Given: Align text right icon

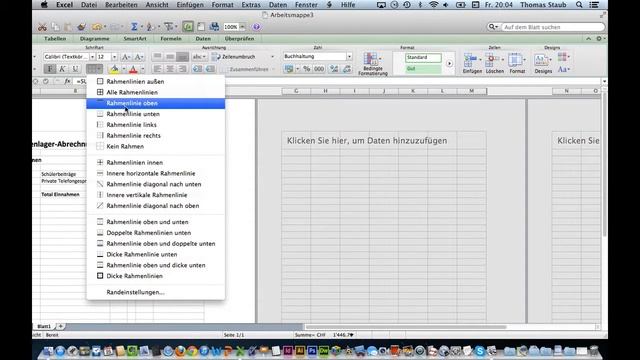Looking at the screenshot, I should tap(182, 69).
